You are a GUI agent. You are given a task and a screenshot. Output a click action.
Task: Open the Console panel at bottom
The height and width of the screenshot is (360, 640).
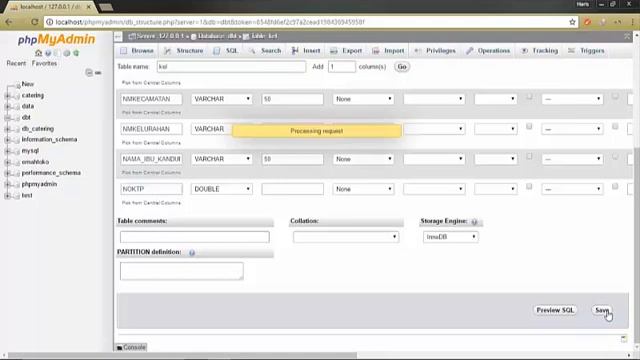(131, 347)
